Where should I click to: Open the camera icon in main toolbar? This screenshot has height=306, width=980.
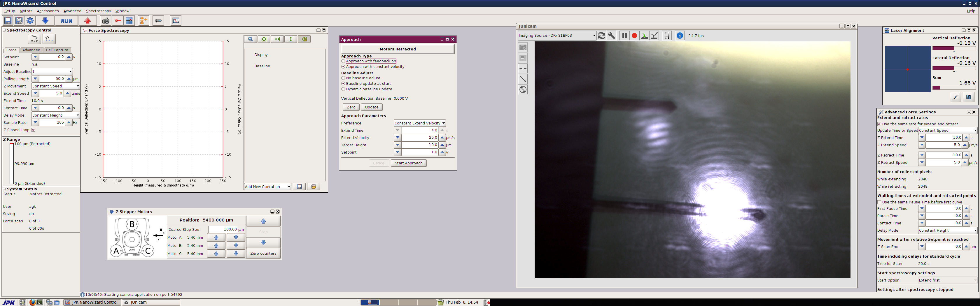click(x=106, y=20)
